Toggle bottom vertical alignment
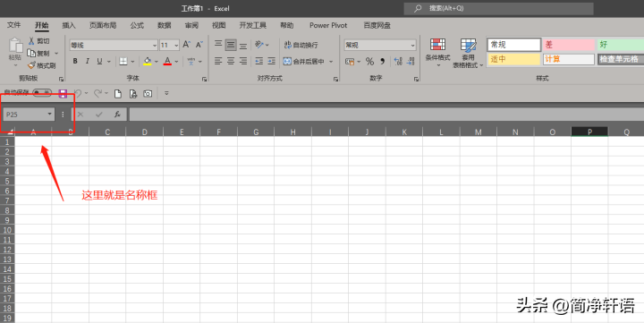Image resolution: width=644 pixels, height=323 pixels. pos(243,45)
